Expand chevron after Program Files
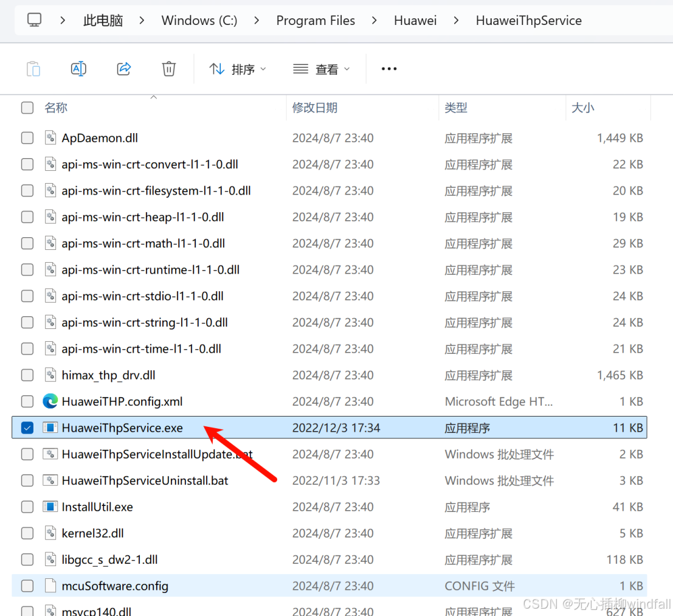 [374, 20]
